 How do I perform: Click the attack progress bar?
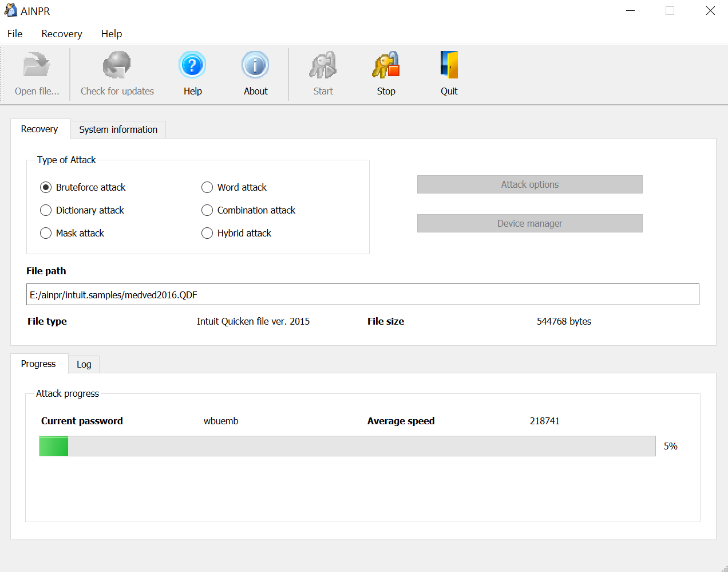tap(347, 446)
